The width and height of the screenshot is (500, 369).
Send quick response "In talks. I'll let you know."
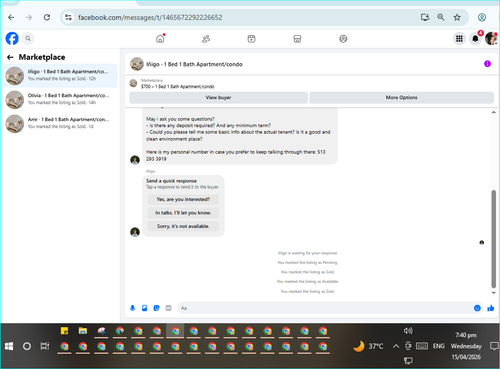(183, 213)
